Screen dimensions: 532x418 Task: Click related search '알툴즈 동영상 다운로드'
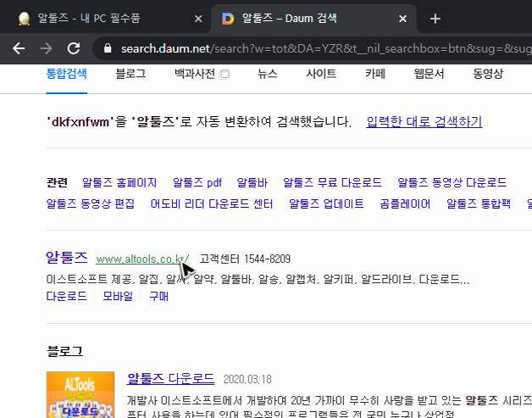click(452, 182)
